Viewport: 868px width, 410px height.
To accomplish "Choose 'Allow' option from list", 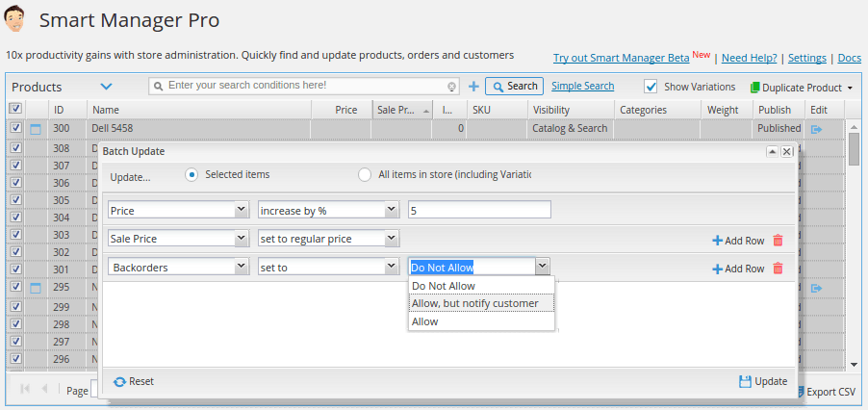I will click(481, 321).
